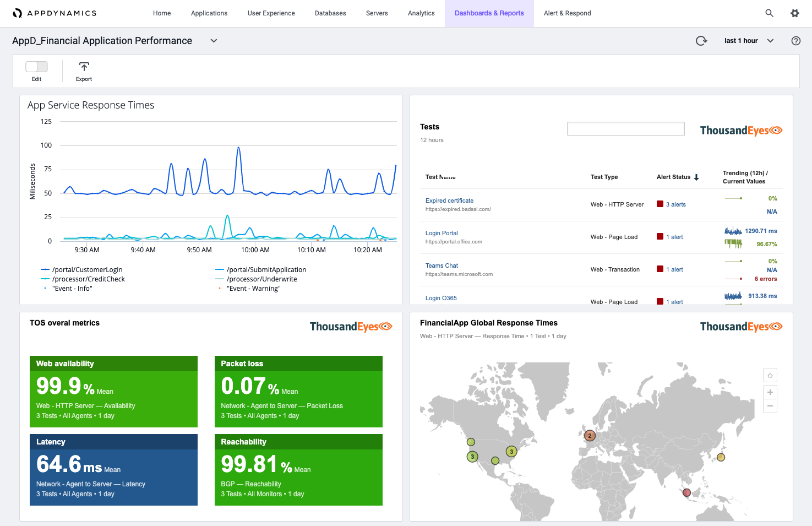The width and height of the screenshot is (812, 526).
Task: Toggle "Event - Warning" legend entry
Action: pyautogui.click(x=249, y=288)
